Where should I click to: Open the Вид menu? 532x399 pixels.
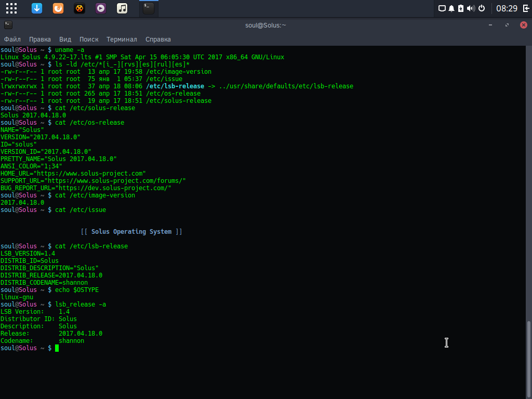(x=65, y=39)
